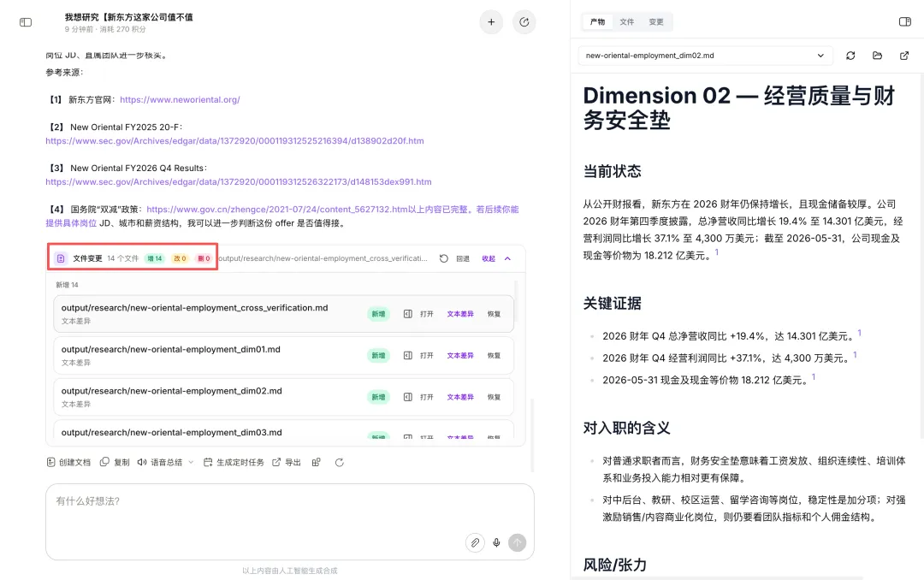Screen dimensions: 924x580
Task: Click the grid apps icon after 导出
Action: 317,462
